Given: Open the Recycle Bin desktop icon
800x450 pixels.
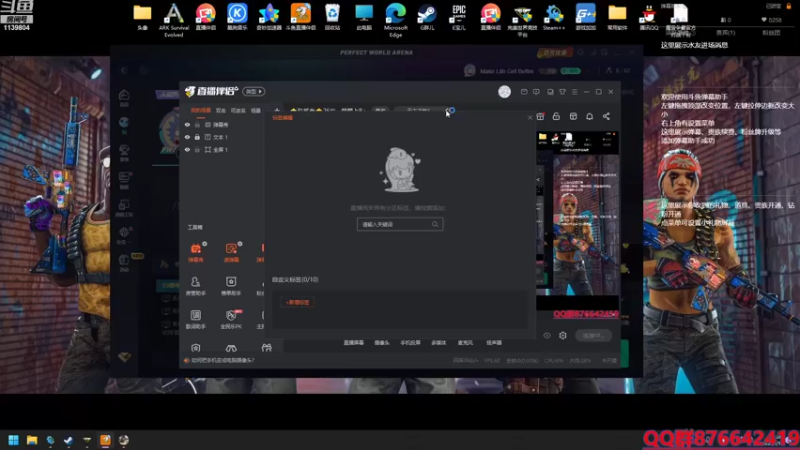Looking at the screenshot, I should [332, 17].
